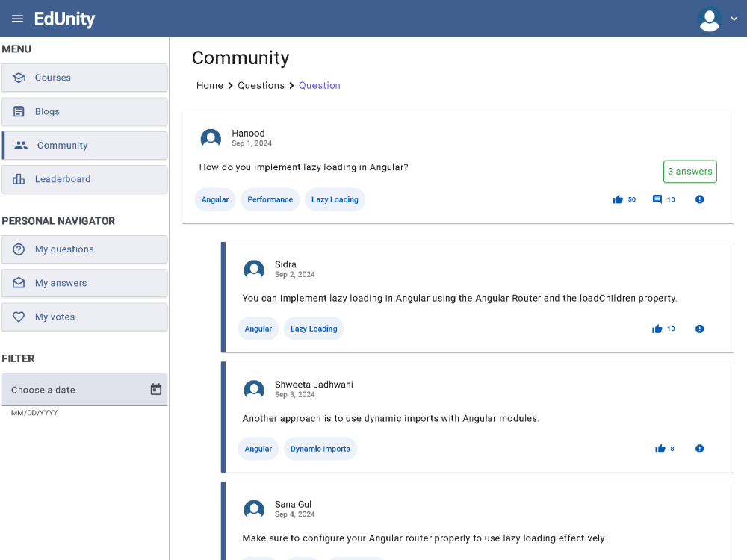Click the Courses graduation cap icon
Screen dimensions: 747x560
pyautogui.click(x=19, y=78)
